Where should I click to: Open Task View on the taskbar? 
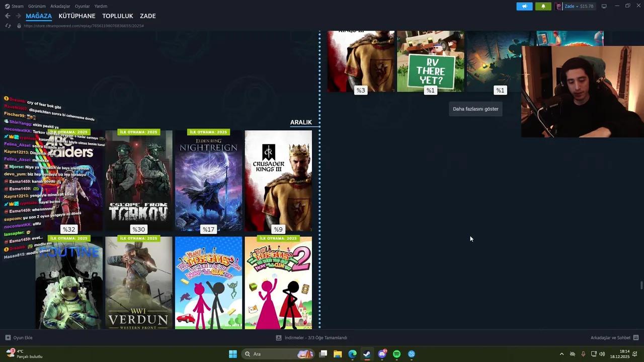coord(323,354)
